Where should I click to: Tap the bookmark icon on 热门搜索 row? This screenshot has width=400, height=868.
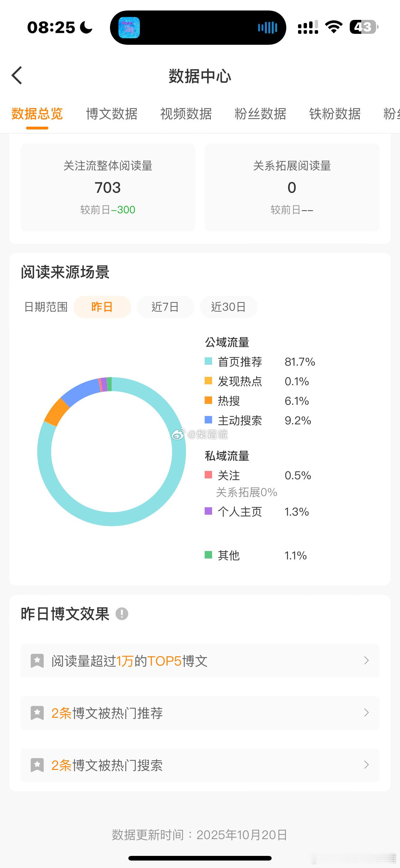38,765
